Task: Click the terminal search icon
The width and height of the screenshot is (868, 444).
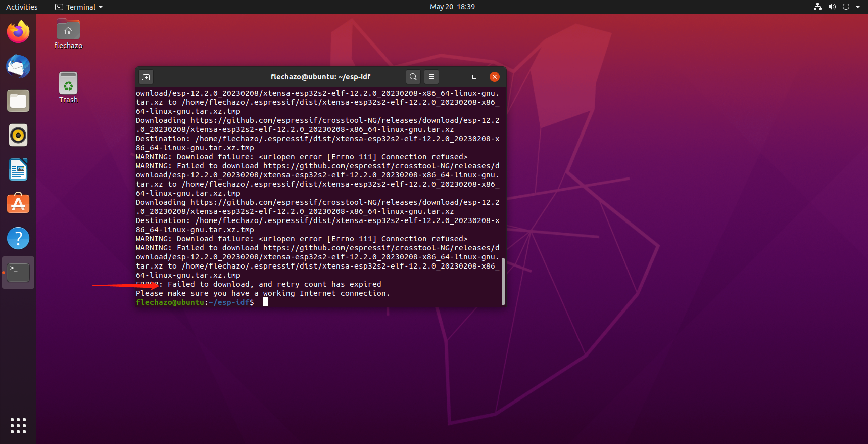Action: [x=413, y=77]
